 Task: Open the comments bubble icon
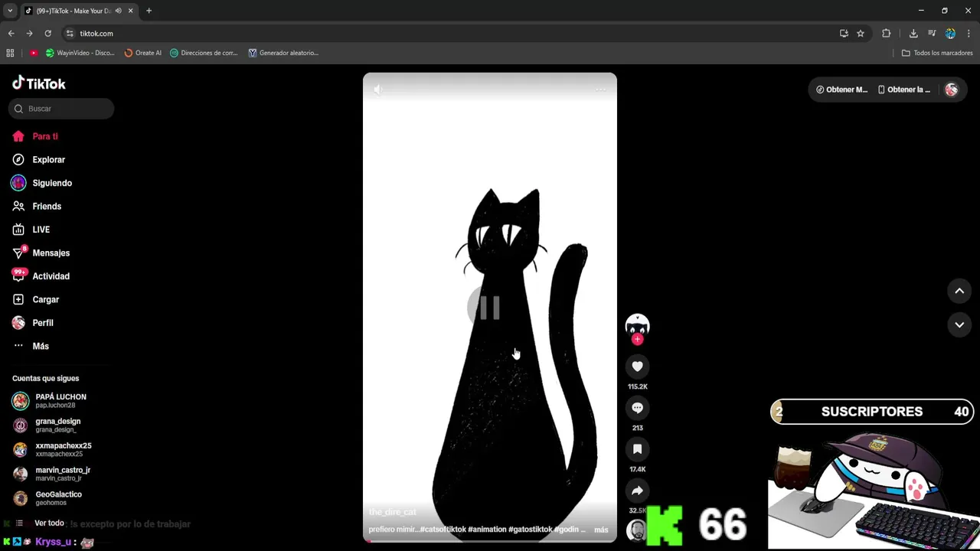(637, 408)
